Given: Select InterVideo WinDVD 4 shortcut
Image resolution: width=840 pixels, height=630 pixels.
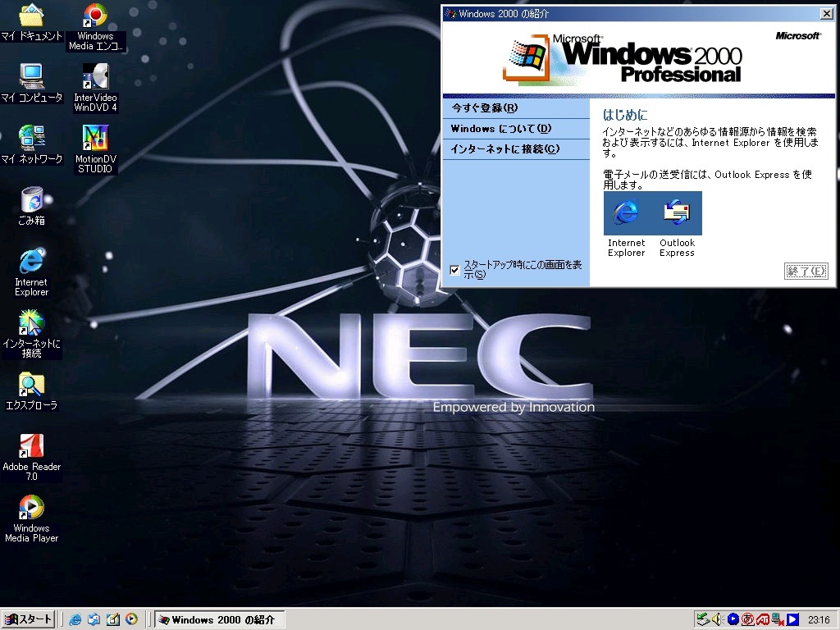Looking at the screenshot, I should [95, 88].
